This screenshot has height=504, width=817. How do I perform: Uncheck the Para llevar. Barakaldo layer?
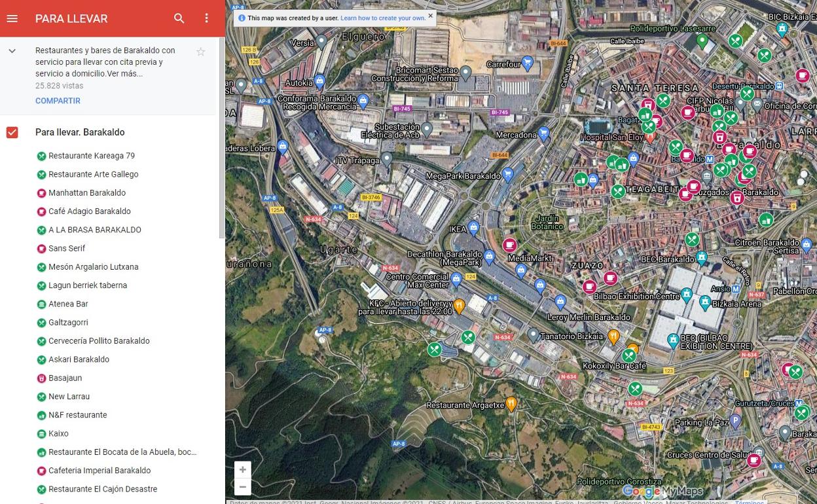[12, 132]
